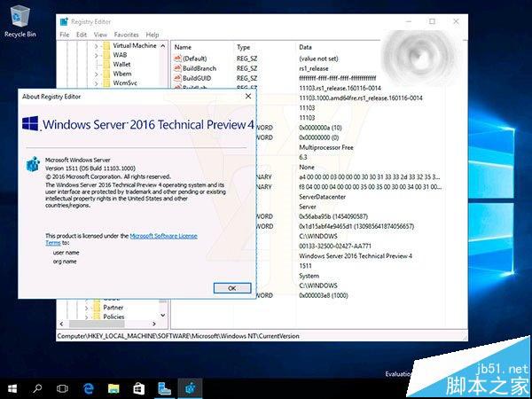Click the Windows Server 2016 Technical Preview 4 data value
Image resolution: width=532 pixels, height=399 pixels.
coord(356,256)
